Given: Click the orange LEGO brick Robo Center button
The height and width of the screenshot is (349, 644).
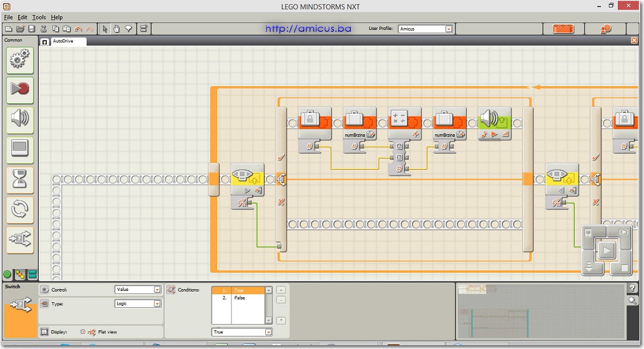Looking at the screenshot, I should [563, 29].
